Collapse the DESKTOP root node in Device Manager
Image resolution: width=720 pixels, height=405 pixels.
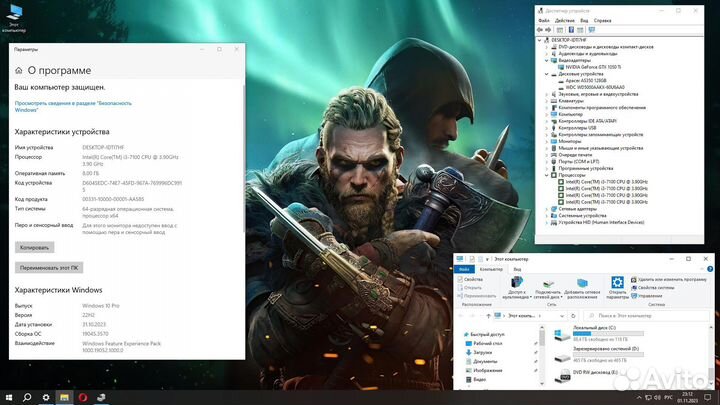[x=540, y=40]
